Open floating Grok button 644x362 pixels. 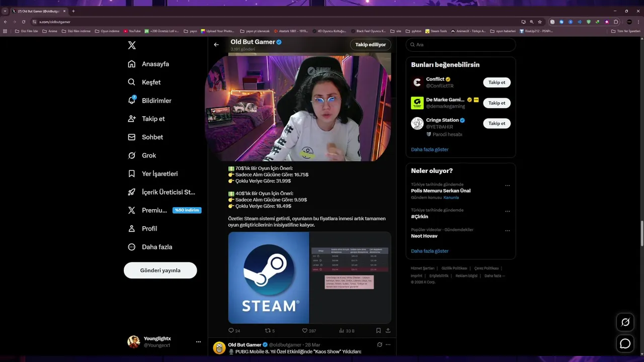click(x=625, y=322)
